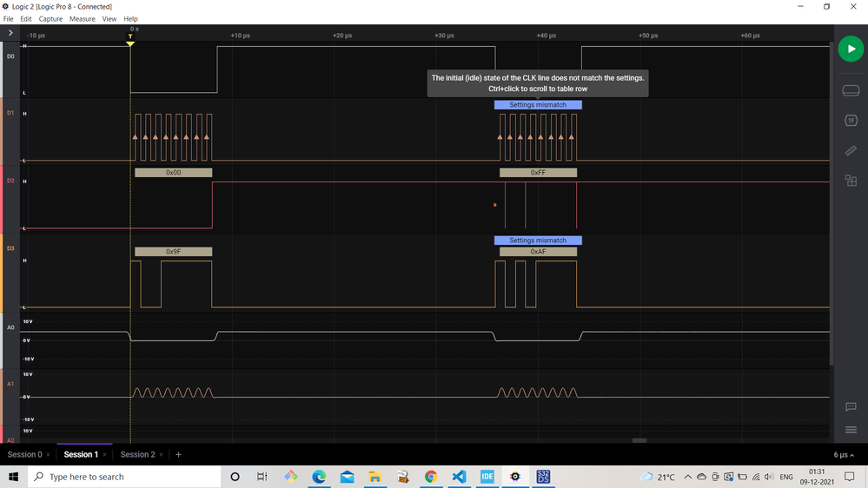868x488 pixels.
Task: Click the Windows Start button
Action: (13, 477)
